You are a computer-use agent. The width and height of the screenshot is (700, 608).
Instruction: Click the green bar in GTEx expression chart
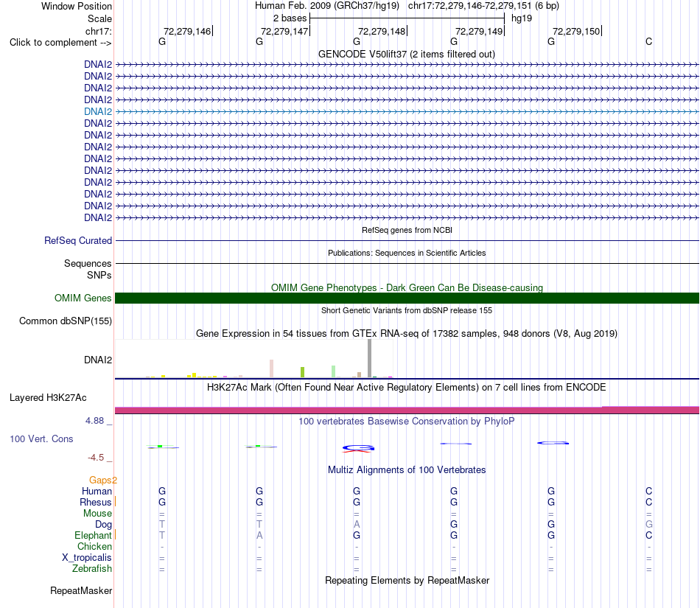coord(303,372)
